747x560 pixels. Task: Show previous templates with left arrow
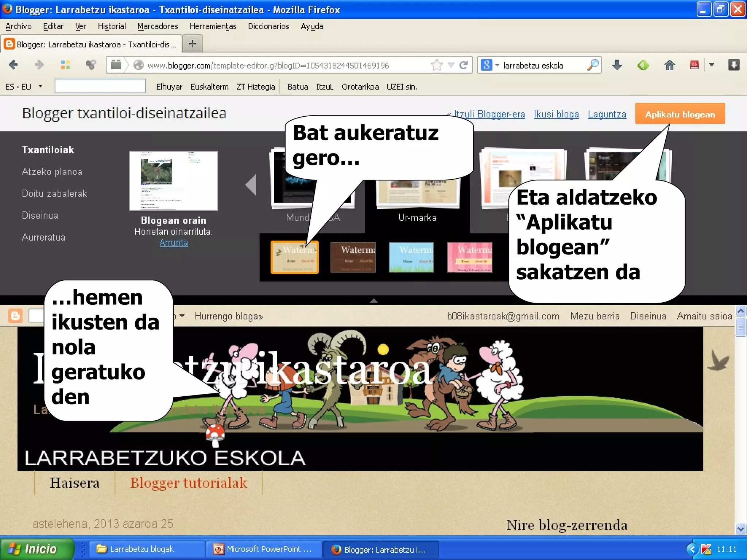point(251,185)
